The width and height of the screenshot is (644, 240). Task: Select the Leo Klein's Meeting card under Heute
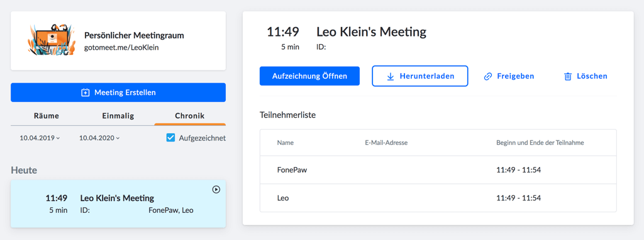[118, 203]
